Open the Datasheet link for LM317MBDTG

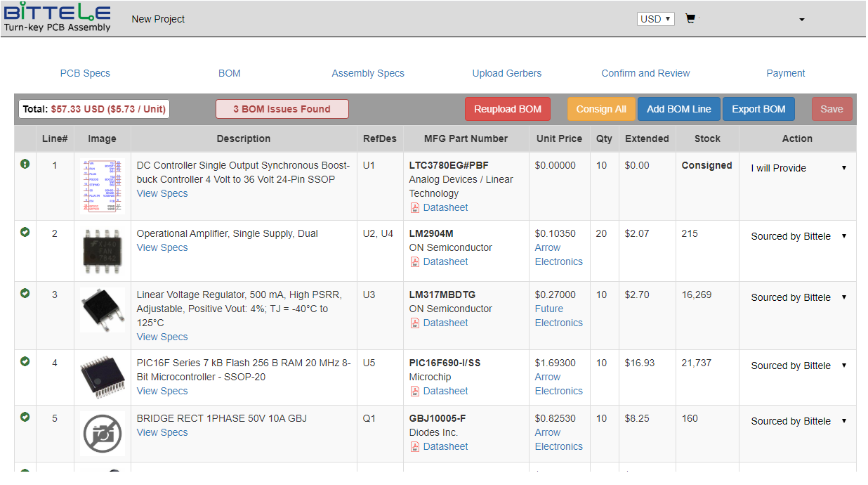pyautogui.click(x=445, y=323)
